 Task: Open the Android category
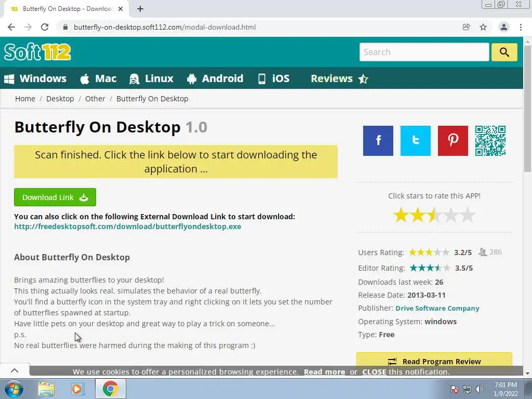point(215,78)
